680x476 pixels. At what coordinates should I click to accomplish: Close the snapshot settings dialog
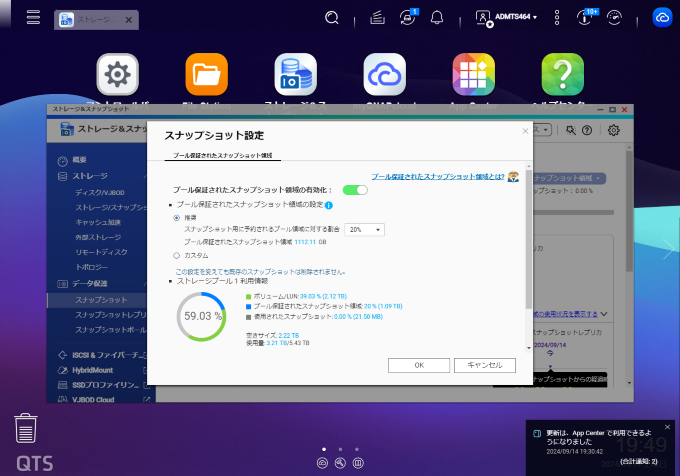pyautogui.click(x=525, y=131)
